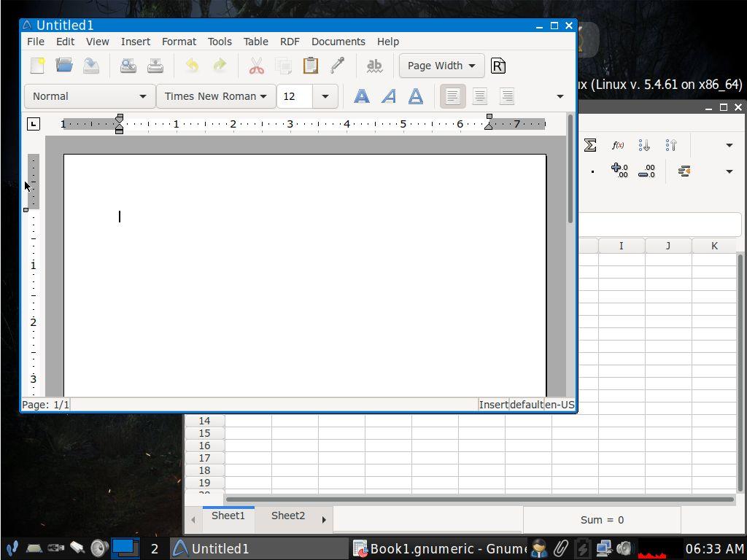Enable center alignment for the paragraph
The image size is (747, 560).
[479, 96]
